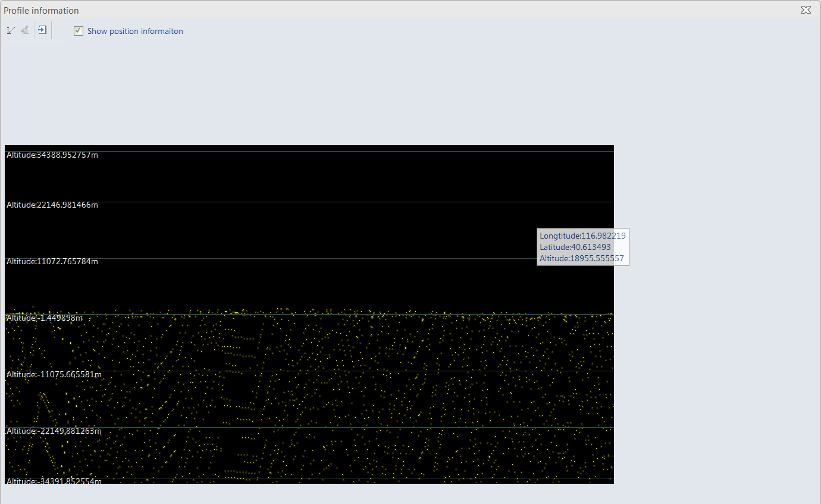Select the Altitude:11072.765784m grid label

coord(52,262)
